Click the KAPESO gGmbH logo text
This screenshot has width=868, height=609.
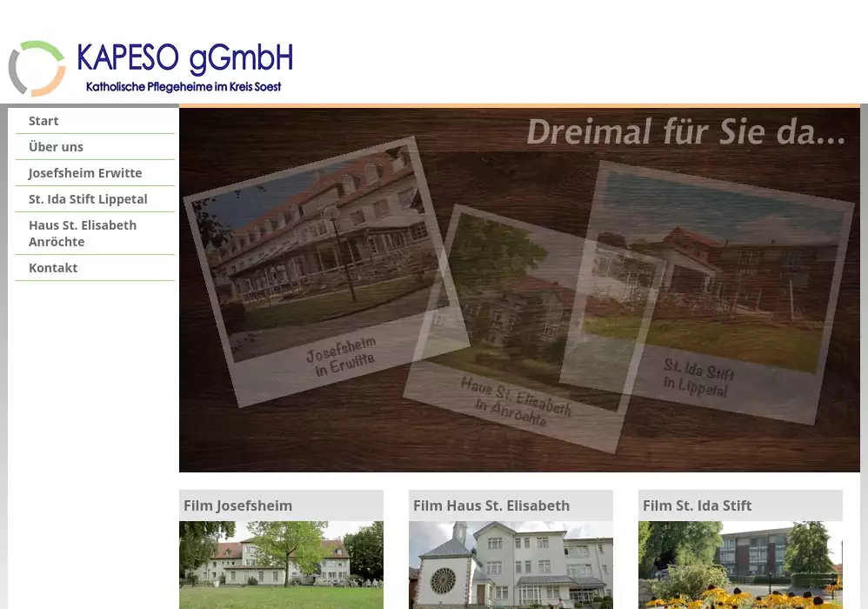point(184,58)
